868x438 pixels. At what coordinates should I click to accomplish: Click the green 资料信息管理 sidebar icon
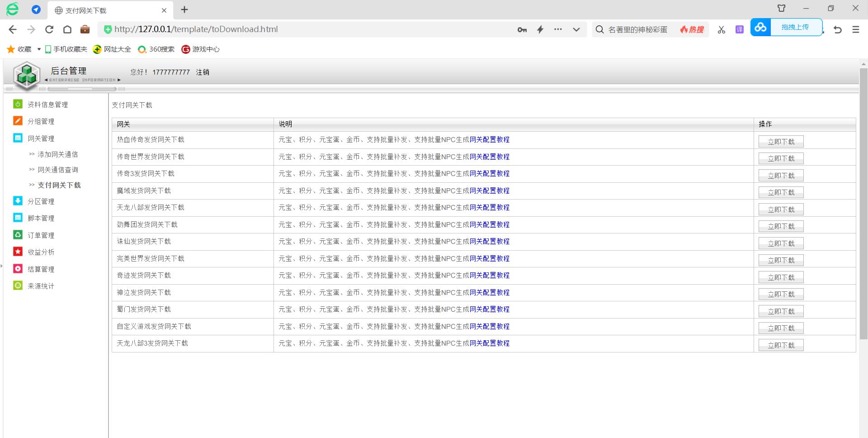[x=18, y=104]
